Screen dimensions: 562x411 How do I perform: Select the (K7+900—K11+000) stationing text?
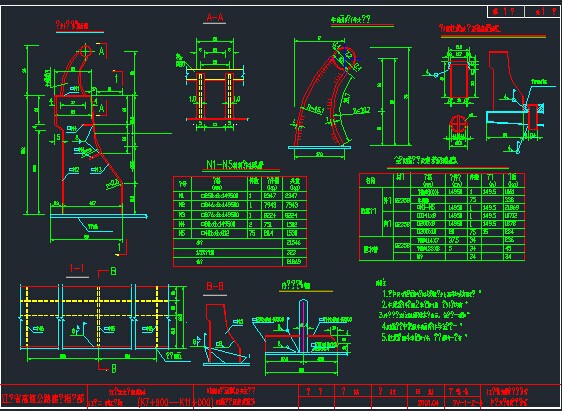coord(176,401)
